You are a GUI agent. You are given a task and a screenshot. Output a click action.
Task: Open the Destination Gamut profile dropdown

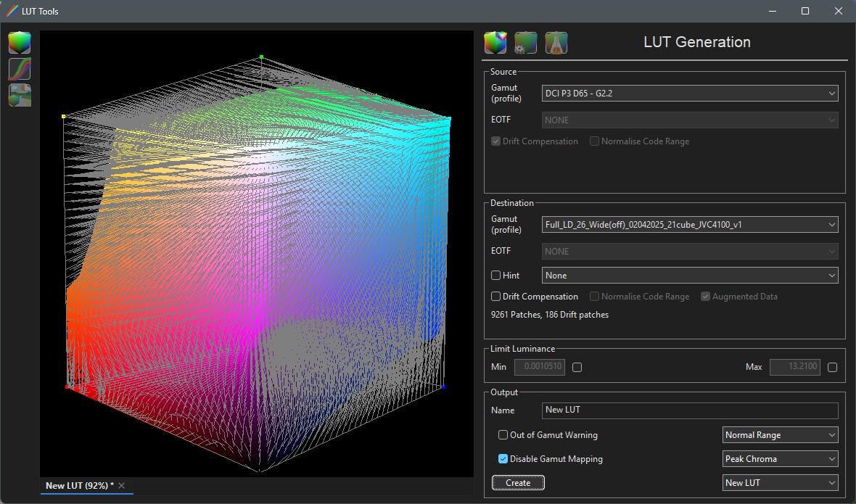(689, 225)
